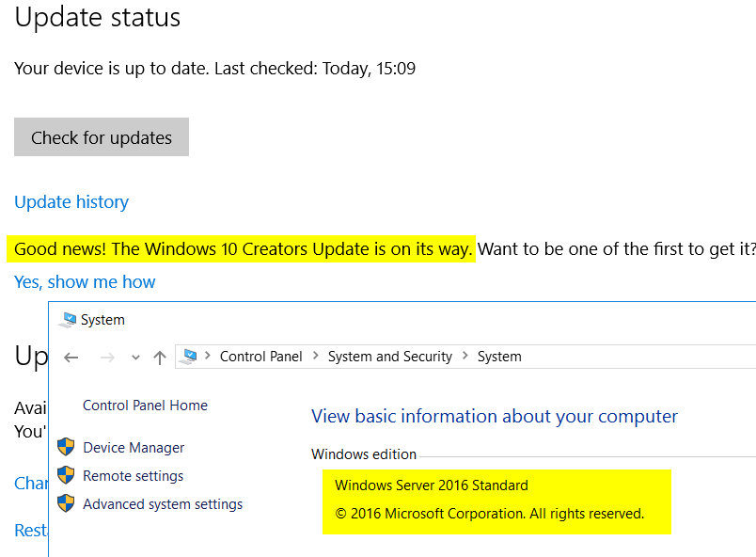Image resolution: width=756 pixels, height=557 pixels.
Task: Click the computer icon in the address bar
Action: 188,357
